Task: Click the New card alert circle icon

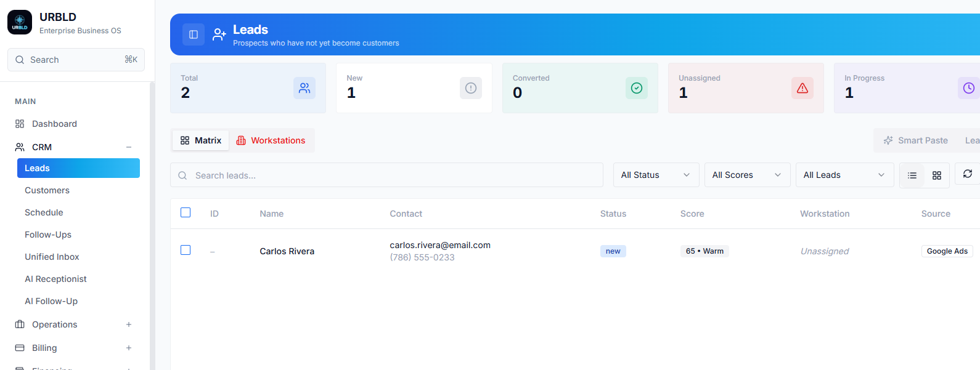Action: tap(471, 88)
